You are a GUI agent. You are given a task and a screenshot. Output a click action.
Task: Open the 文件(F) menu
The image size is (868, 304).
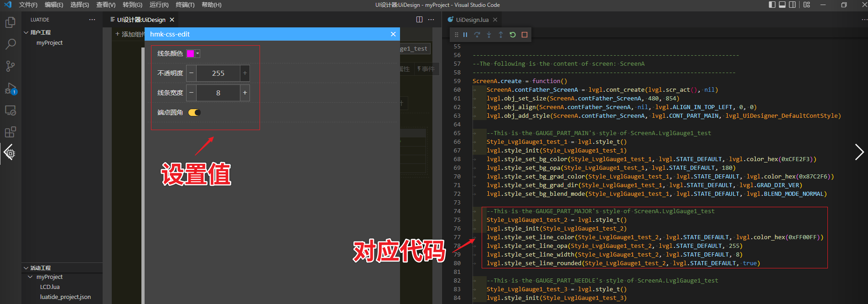pos(28,5)
